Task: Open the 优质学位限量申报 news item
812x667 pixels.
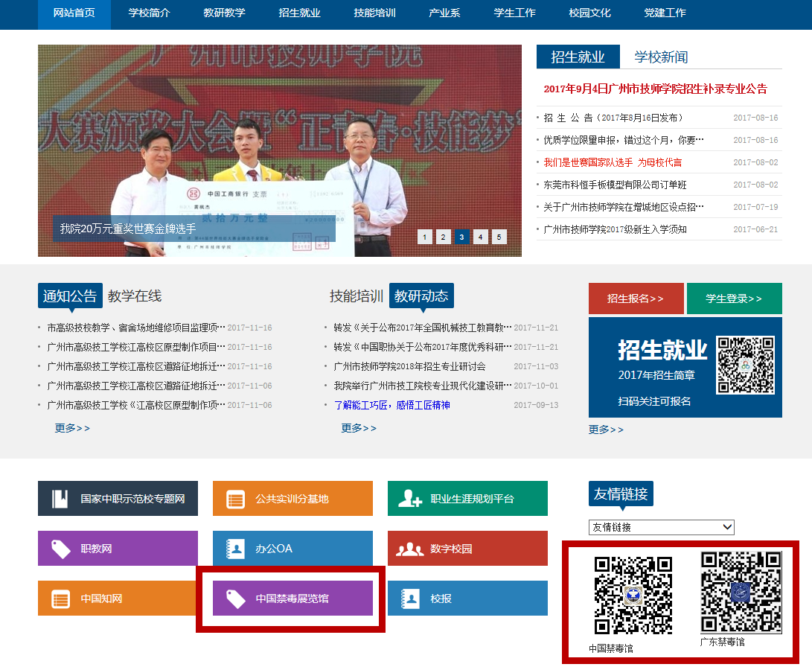Action: pos(624,141)
